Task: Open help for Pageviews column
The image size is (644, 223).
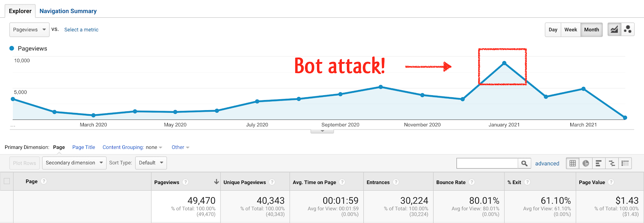Action: point(186,182)
